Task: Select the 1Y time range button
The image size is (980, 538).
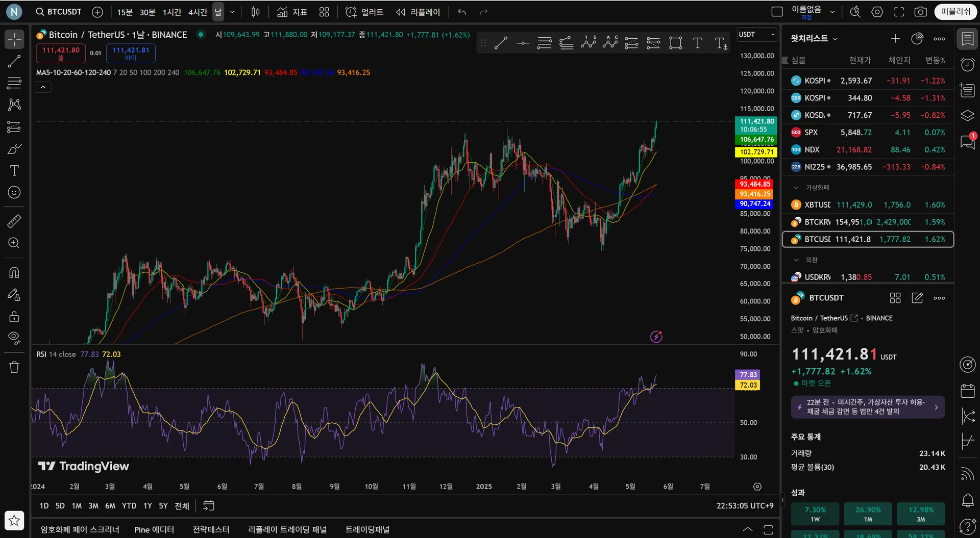Action: (148, 506)
